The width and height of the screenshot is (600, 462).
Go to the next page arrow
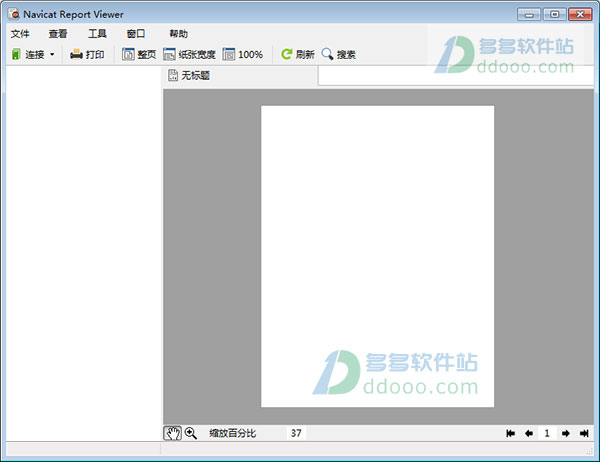coord(566,433)
